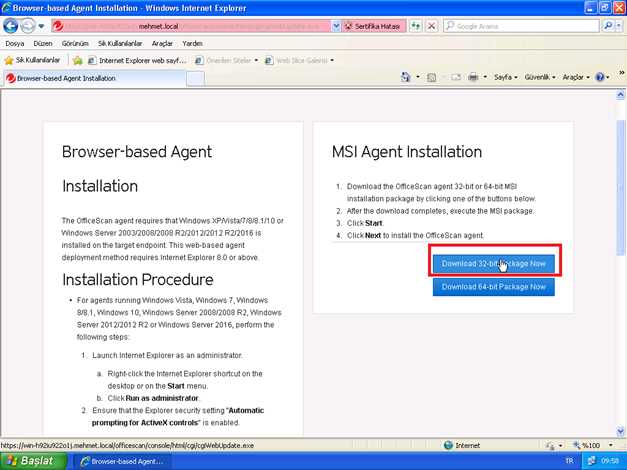Select the Browser-based Agent Installation tab

pyautogui.click(x=95, y=78)
